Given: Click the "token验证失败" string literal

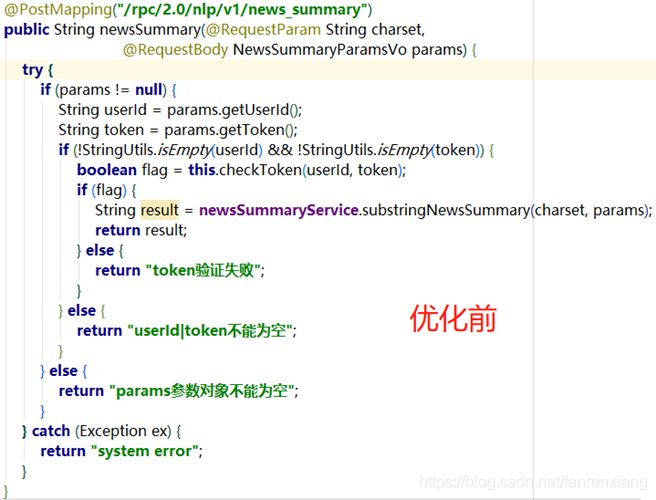Looking at the screenshot, I should click(203, 270).
